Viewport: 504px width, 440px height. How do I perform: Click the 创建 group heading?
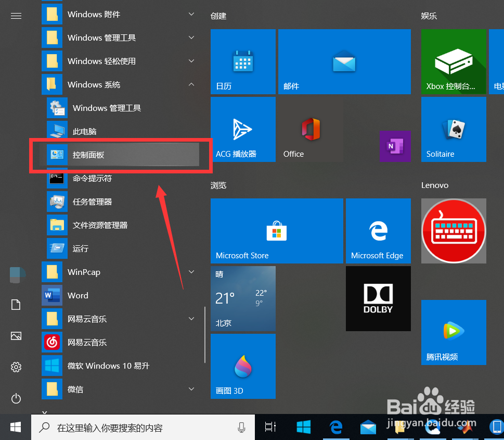tap(218, 16)
